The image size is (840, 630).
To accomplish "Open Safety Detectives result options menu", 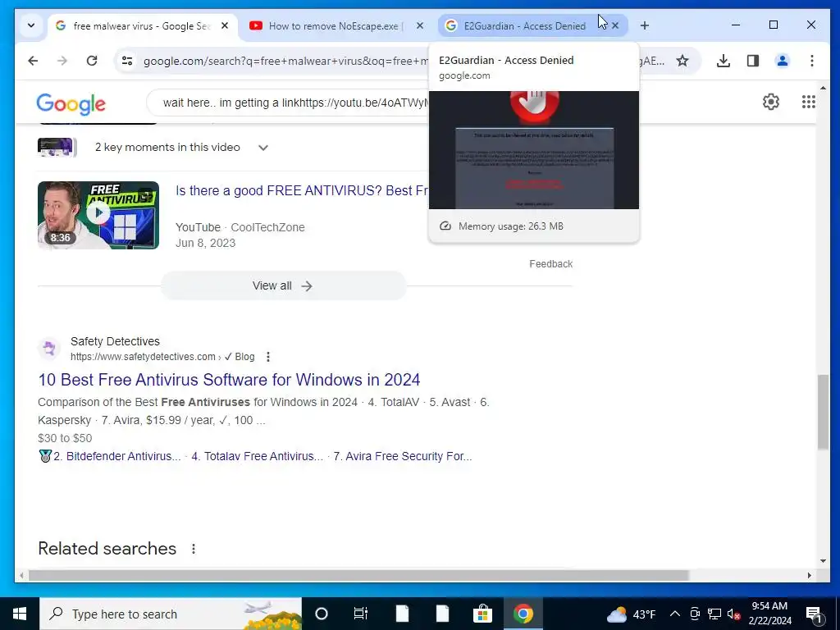I will [x=268, y=357].
